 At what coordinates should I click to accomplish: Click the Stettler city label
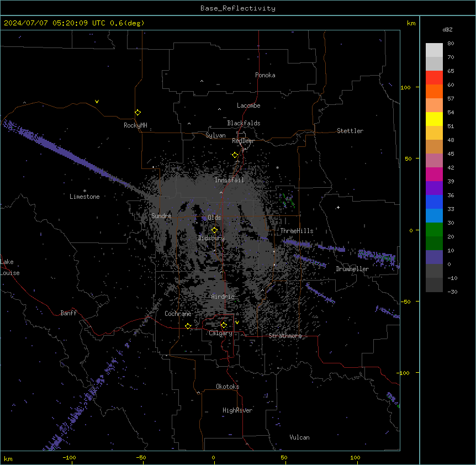350,131
